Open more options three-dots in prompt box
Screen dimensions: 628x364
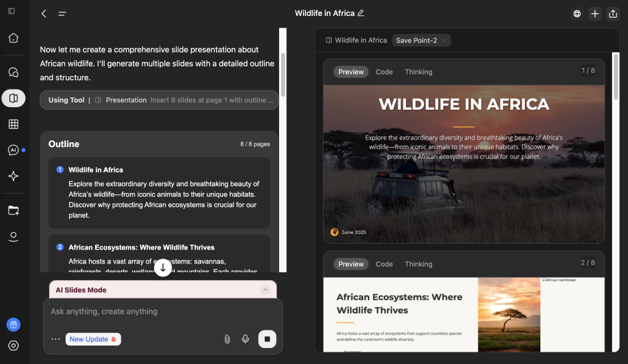(56, 339)
